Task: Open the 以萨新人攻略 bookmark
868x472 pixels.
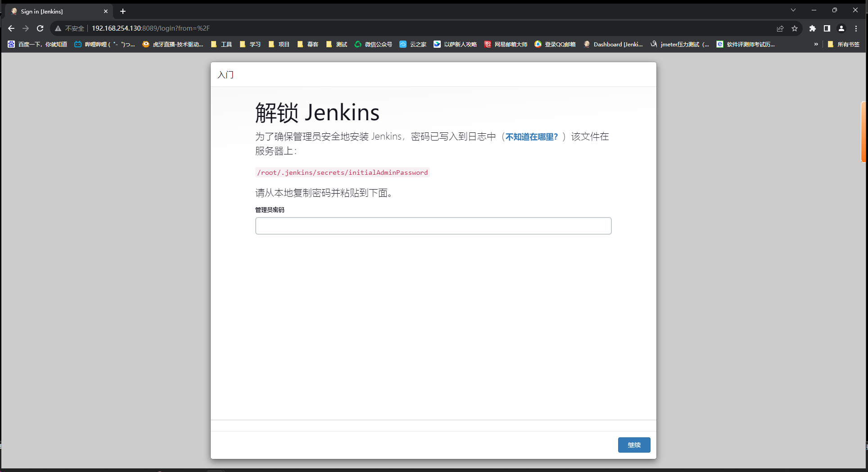Action: coord(455,44)
